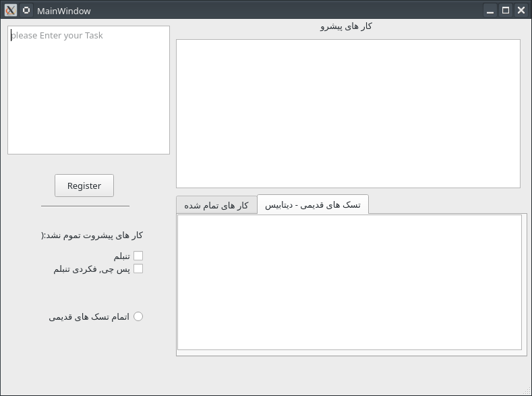Click the Register button

[84, 186]
